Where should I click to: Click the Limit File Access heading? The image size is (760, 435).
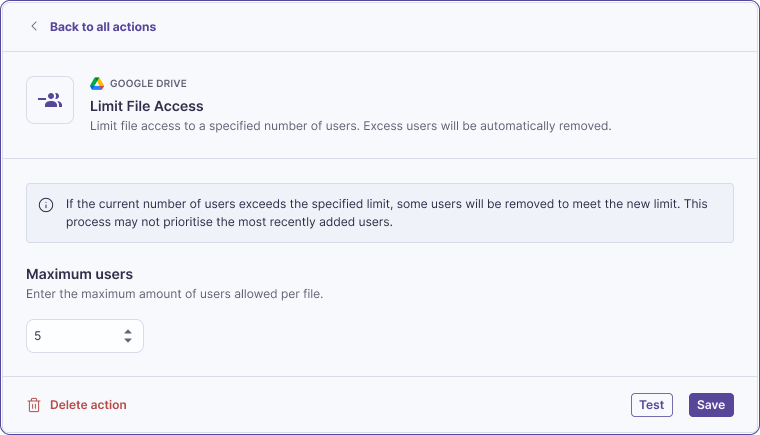tap(146, 106)
